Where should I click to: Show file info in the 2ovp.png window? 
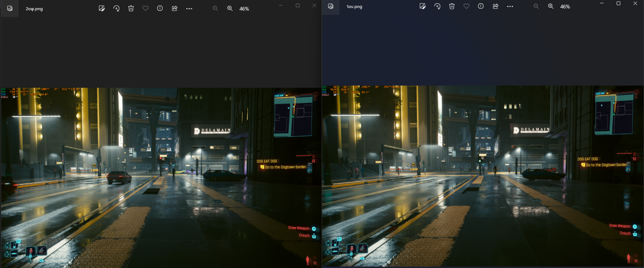pos(160,8)
